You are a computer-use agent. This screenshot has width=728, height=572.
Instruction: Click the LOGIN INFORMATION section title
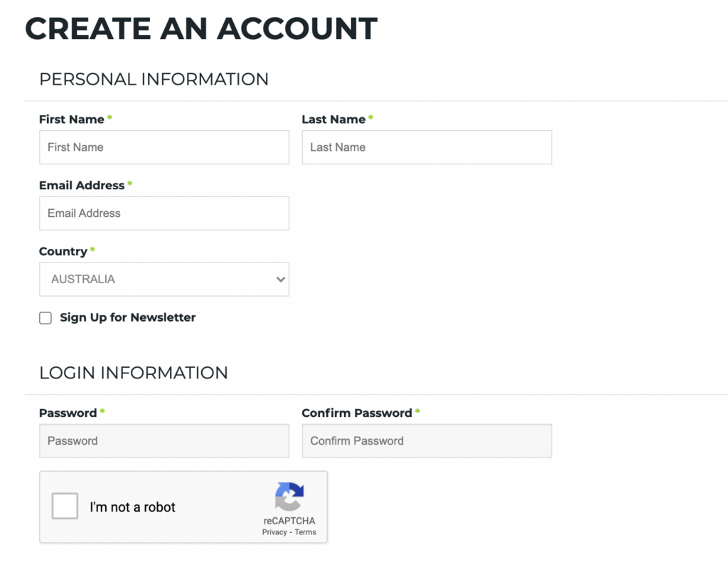pyautogui.click(x=134, y=373)
